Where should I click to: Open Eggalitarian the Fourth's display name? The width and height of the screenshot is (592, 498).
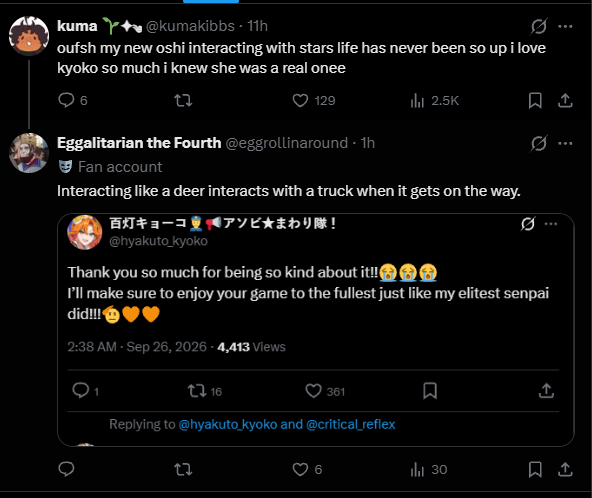tap(139, 143)
